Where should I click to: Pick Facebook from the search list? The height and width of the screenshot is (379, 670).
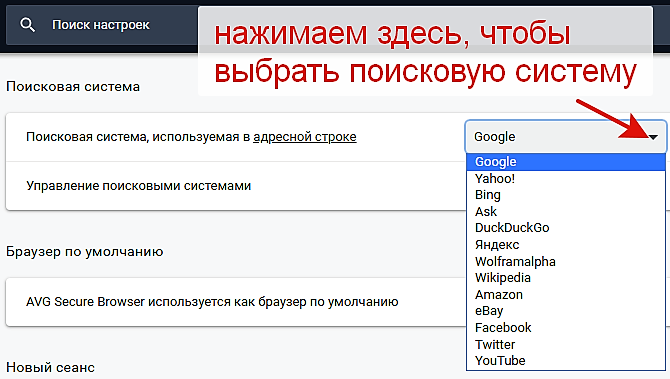pos(566,328)
